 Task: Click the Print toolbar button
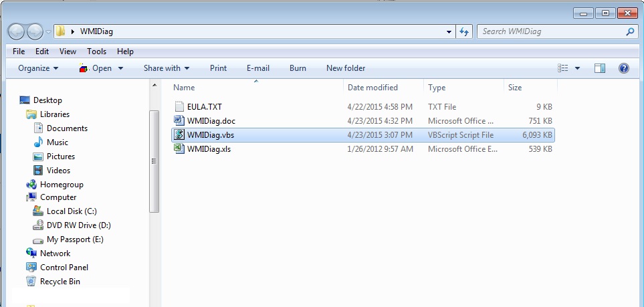click(x=218, y=68)
